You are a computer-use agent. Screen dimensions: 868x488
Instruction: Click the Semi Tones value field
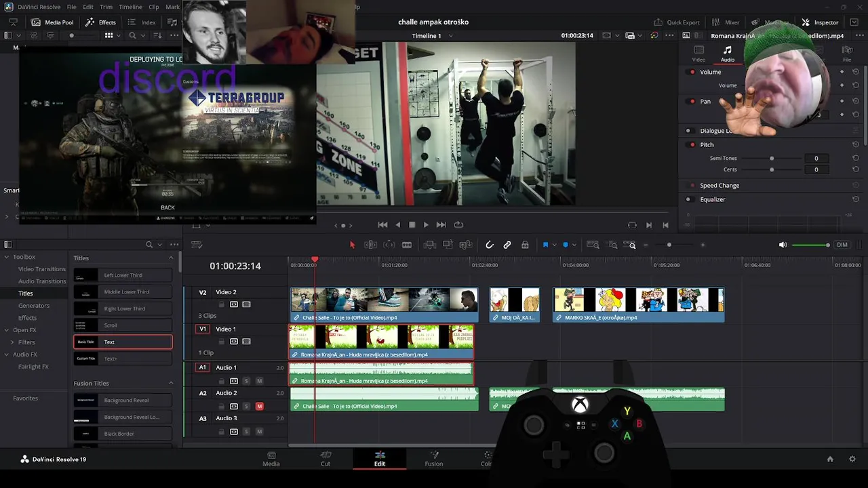(x=816, y=159)
